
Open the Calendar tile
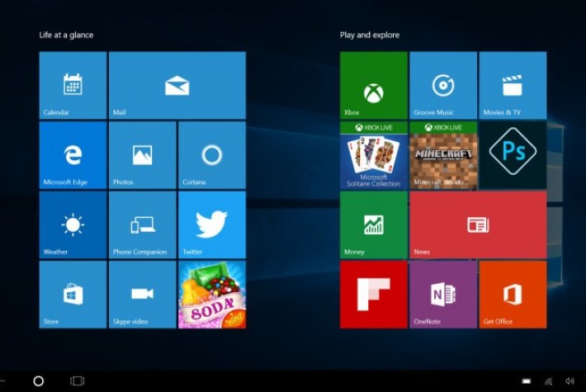pos(73,85)
